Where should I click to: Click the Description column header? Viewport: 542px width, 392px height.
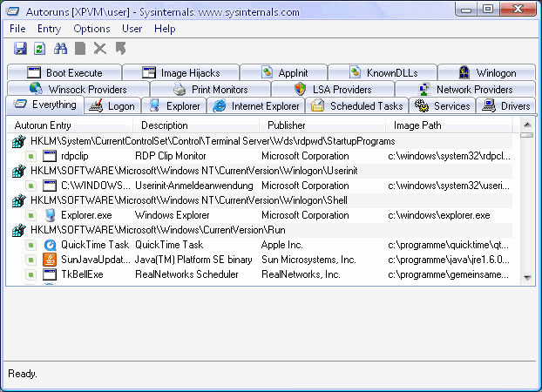click(196, 125)
